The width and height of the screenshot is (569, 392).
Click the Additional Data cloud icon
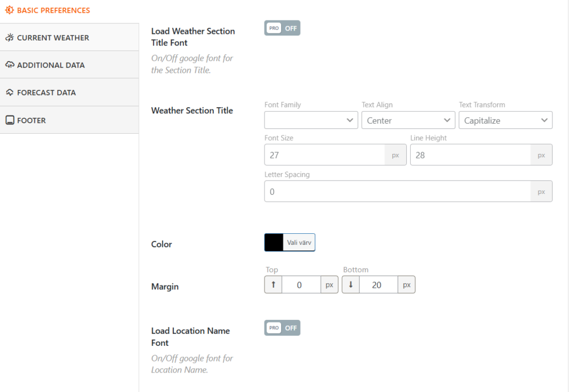tap(9, 65)
